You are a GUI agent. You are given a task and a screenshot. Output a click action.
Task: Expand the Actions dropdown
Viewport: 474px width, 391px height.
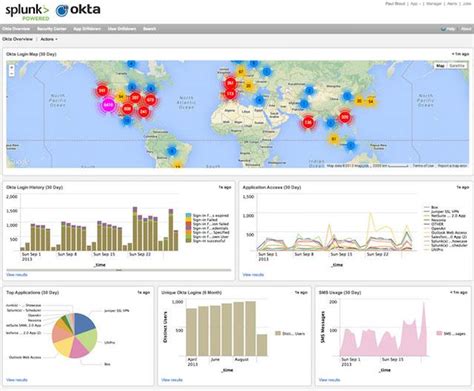tap(49, 39)
